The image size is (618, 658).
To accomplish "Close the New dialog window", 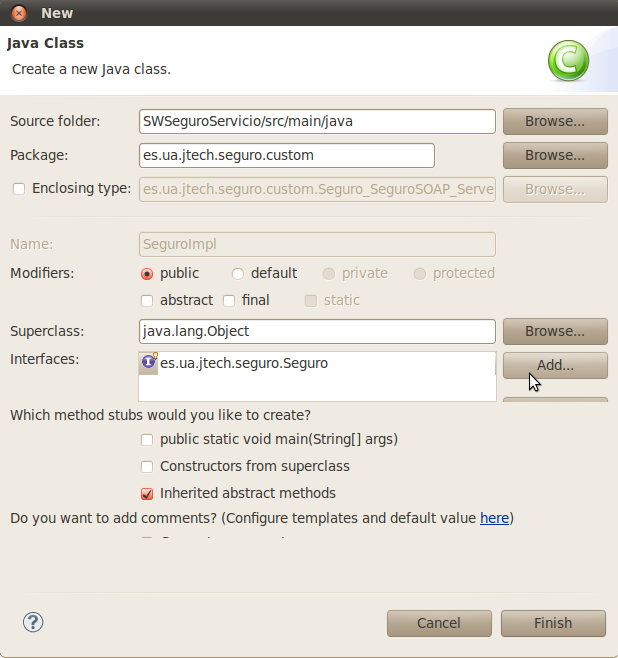I will click(x=19, y=13).
